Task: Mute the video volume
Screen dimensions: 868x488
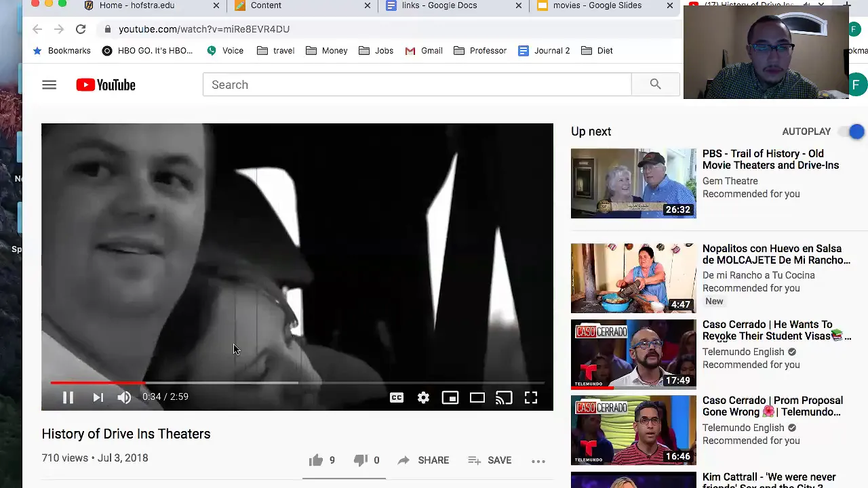Action: pos(124,397)
